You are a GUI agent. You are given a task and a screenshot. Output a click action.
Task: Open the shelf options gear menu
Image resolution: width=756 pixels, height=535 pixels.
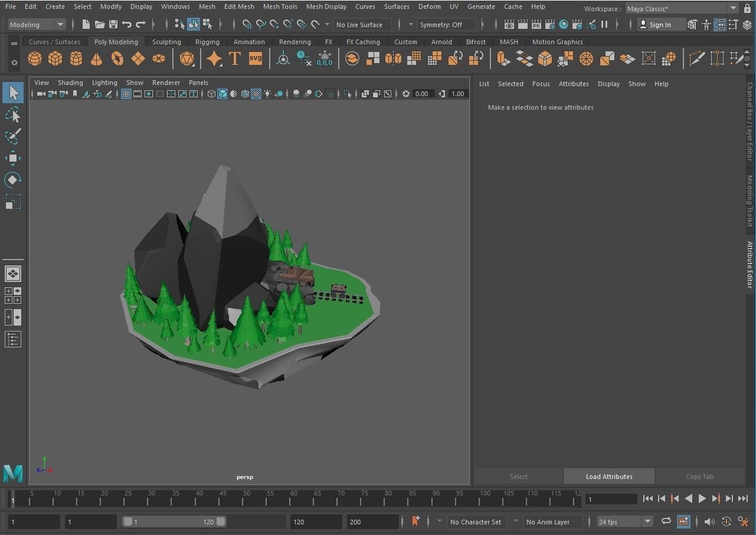click(x=14, y=62)
